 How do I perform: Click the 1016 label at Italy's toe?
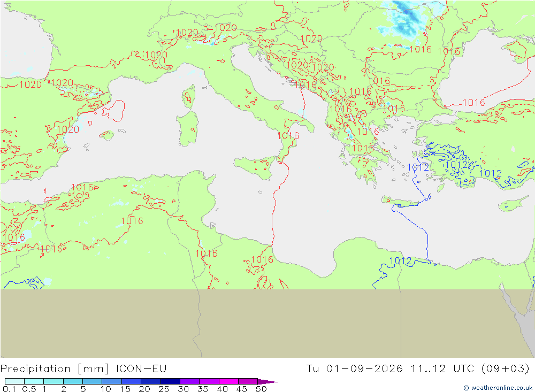[x=288, y=136]
